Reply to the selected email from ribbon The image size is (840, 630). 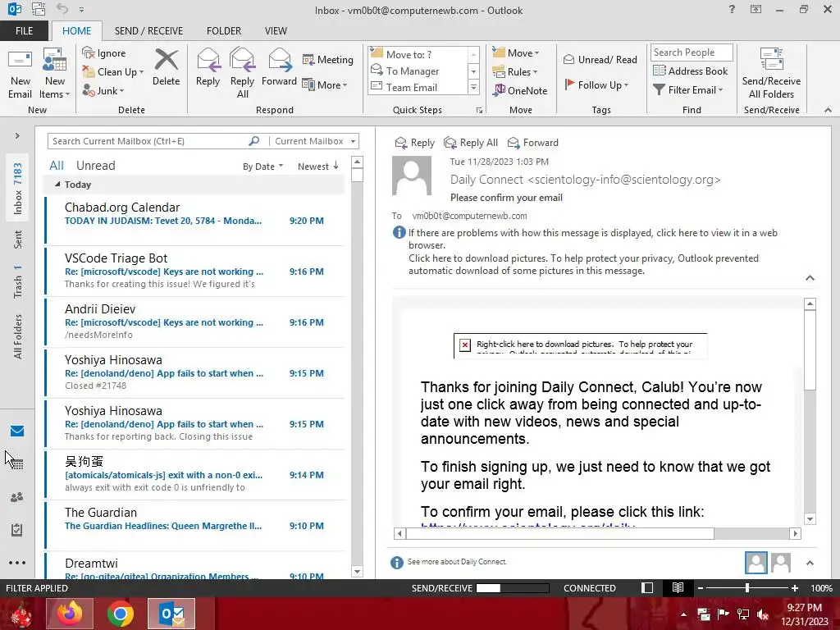pos(208,68)
